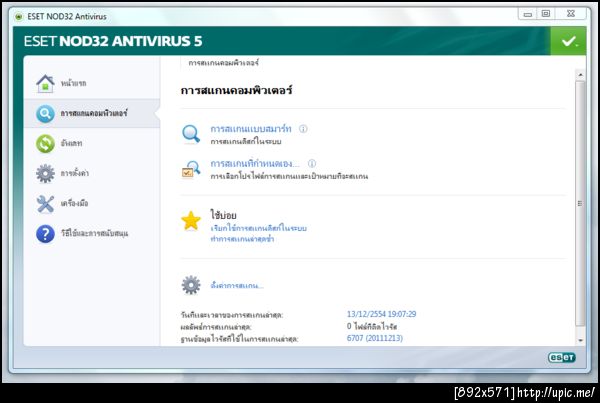
Task: Click the green protection status checkmark
Action: click(568, 41)
